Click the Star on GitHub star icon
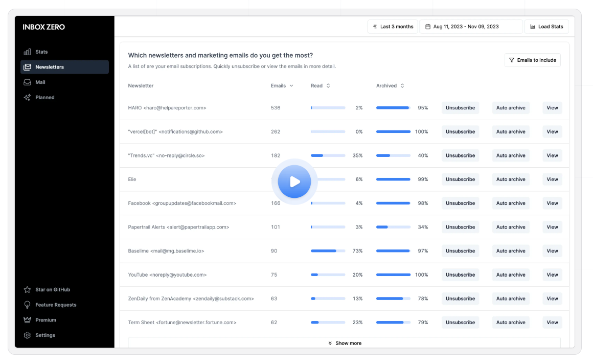This screenshot has width=593, height=364. click(28, 290)
